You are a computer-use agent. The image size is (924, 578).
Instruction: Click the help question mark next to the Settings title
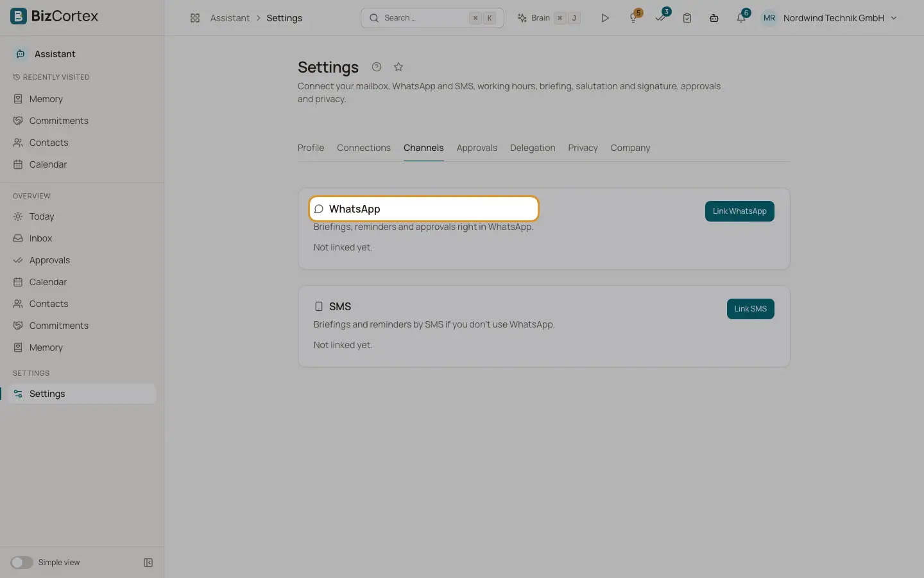pos(377,67)
